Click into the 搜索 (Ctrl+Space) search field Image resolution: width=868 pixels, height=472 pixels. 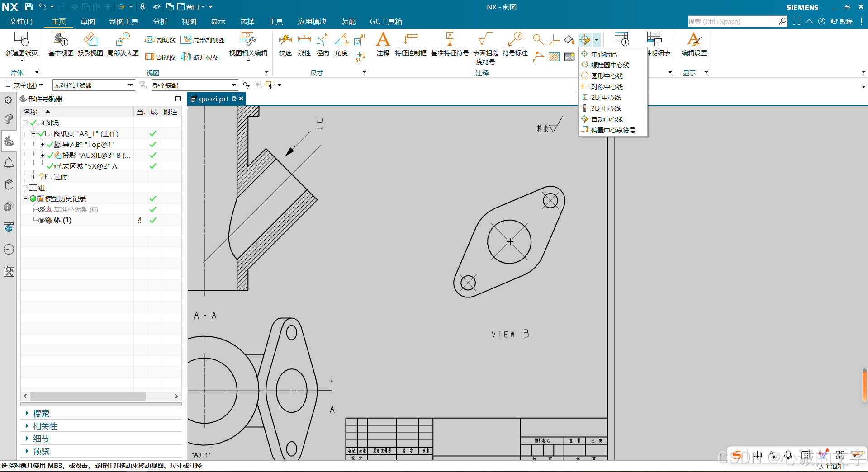733,21
